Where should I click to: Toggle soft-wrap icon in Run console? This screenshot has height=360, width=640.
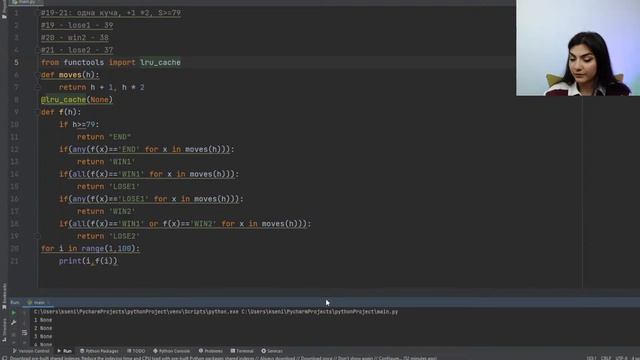24,333
